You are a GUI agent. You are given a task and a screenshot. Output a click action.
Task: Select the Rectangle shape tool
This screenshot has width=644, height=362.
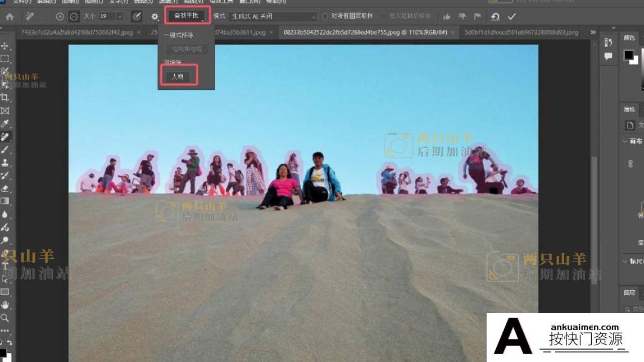(x=5, y=292)
